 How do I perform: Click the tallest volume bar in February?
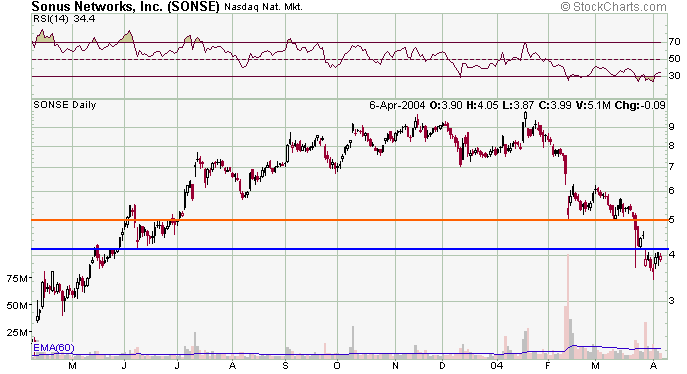(x=568, y=306)
